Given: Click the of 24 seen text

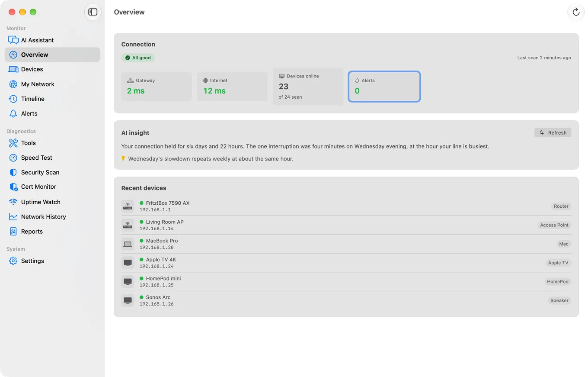Looking at the screenshot, I should (291, 97).
